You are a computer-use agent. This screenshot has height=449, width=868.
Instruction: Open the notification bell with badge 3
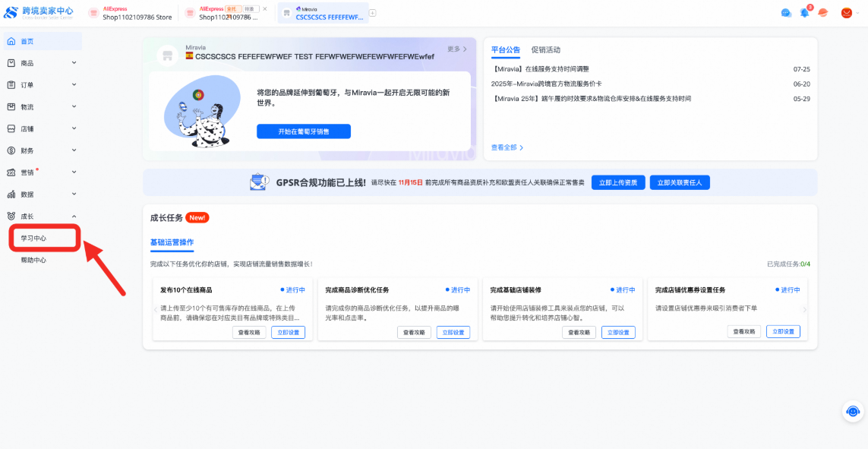click(804, 12)
